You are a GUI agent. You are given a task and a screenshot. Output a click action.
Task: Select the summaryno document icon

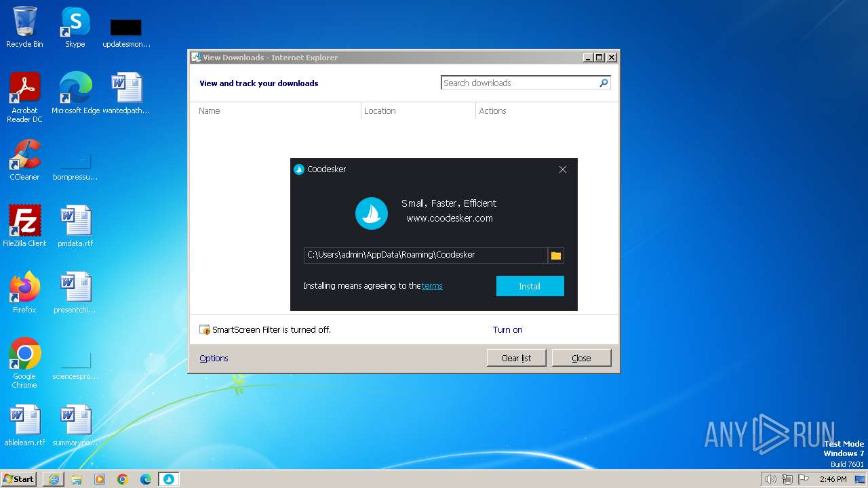[75, 425]
